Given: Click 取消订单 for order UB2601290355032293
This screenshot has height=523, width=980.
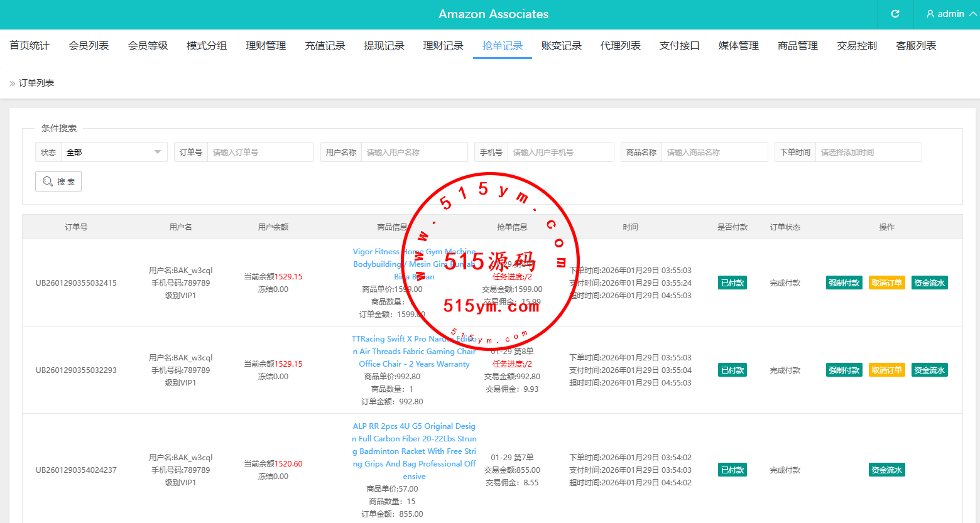Looking at the screenshot, I should tap(886, 370).
